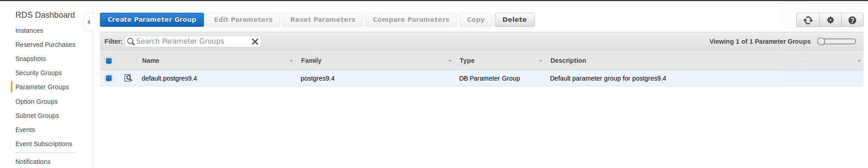Toggle the select-all checkbox in header
This screenshot has width=868, height=168.
[x=109, y=61]
